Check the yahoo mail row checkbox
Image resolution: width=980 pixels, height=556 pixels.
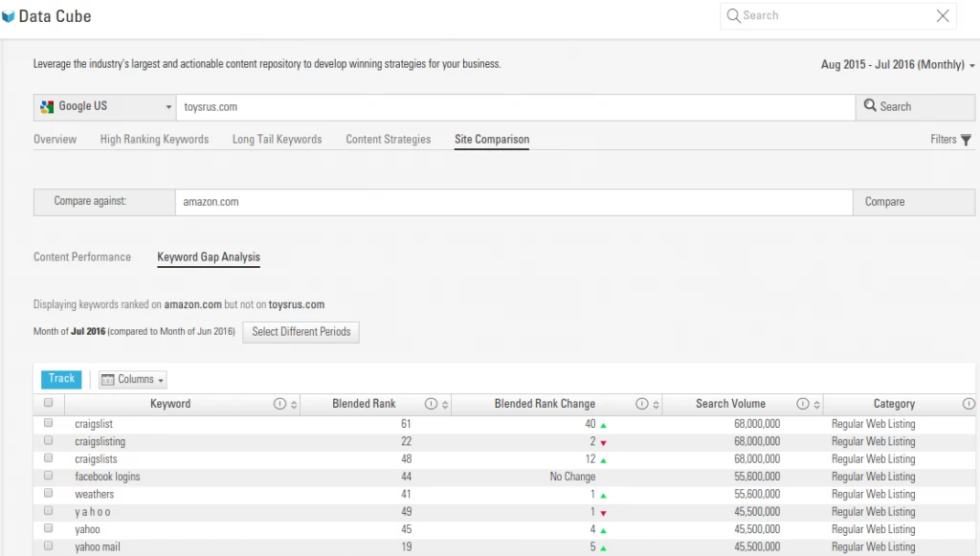[x=48, y=545]
